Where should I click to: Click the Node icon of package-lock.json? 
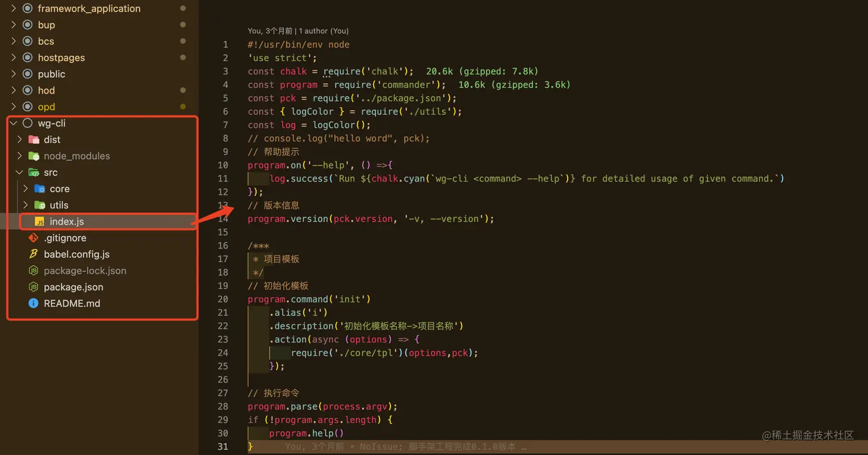point(34,271)
